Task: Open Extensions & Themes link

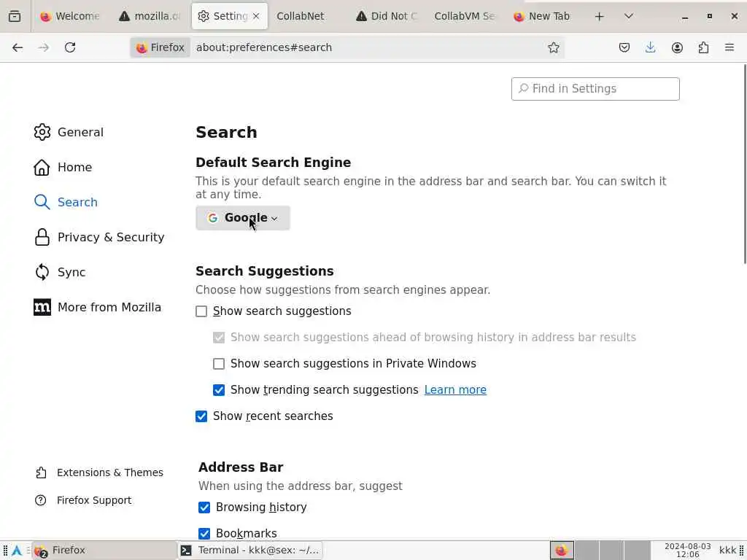Action: 109,472
